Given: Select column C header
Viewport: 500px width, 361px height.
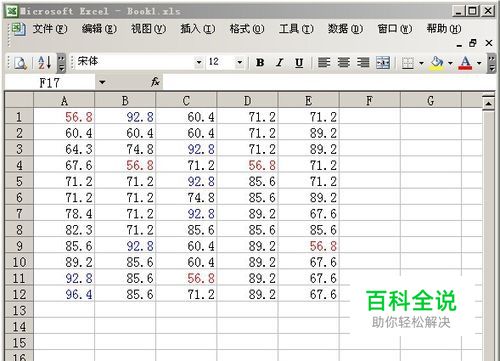Looking at the screenshot, I should tap(186, 101).
